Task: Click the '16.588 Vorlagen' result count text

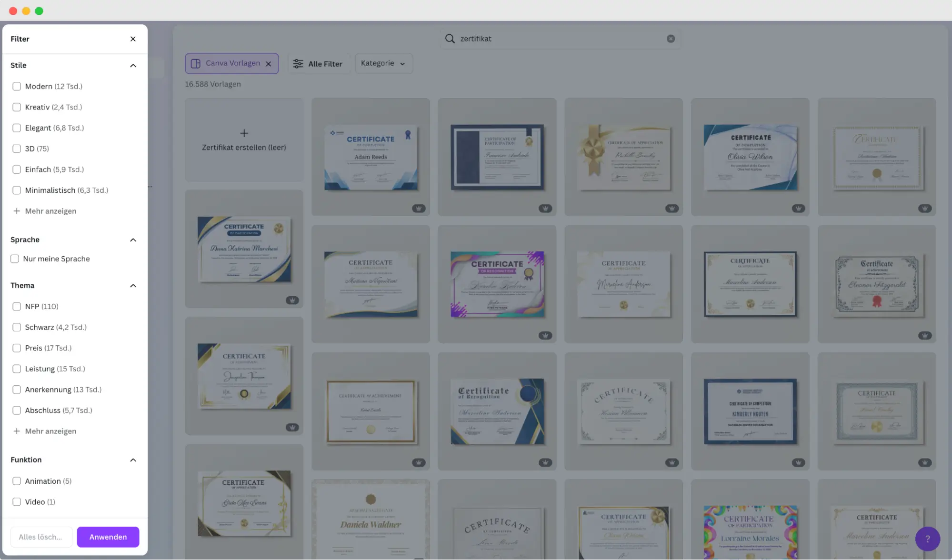Action: 213,84
